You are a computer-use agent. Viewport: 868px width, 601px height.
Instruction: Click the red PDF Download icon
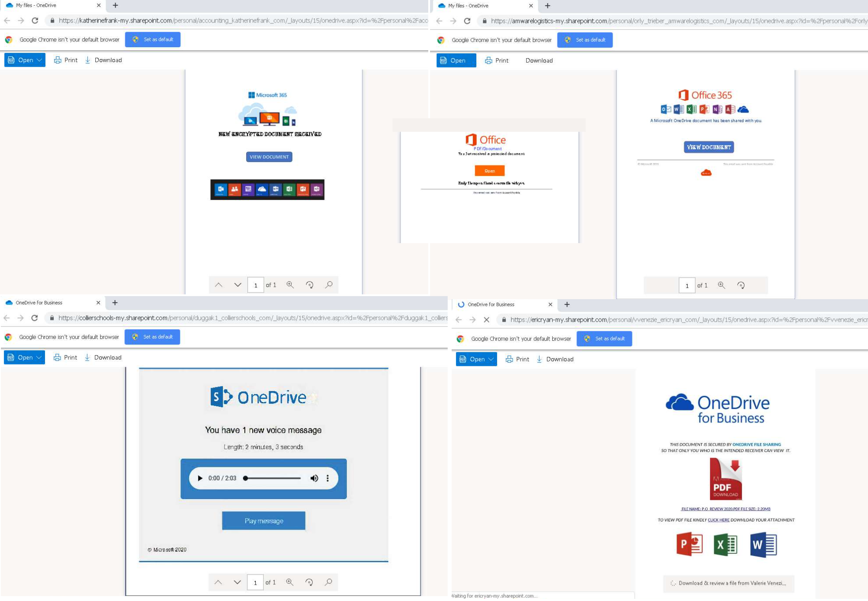726,479
